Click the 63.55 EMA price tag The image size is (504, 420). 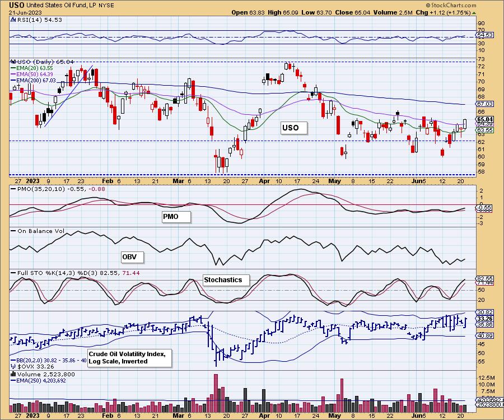[x=485, y=130]
